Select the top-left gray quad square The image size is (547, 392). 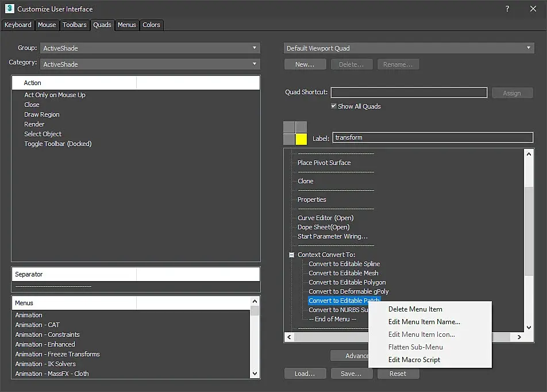pyautogui.click(x=289, y=127)
